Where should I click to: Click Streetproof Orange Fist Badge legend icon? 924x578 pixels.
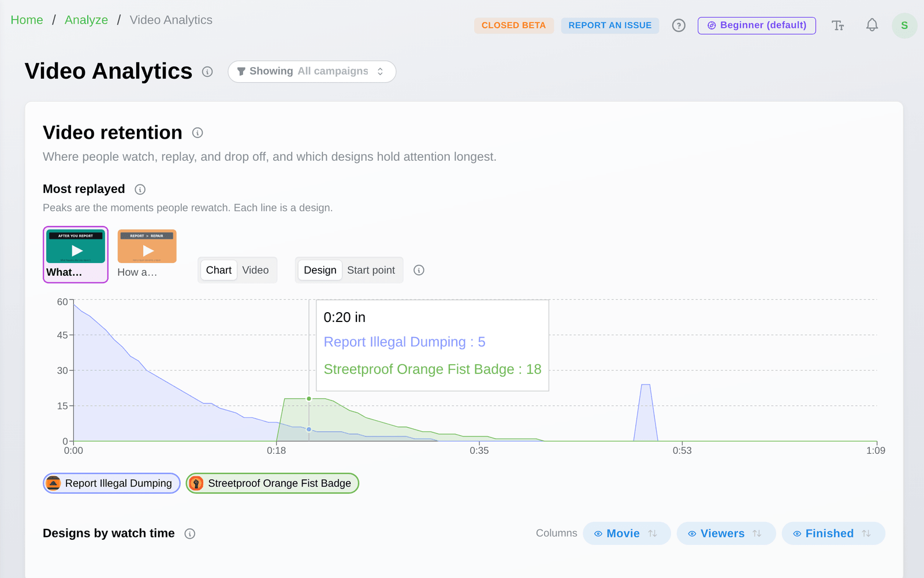click(x=196, y=483)
